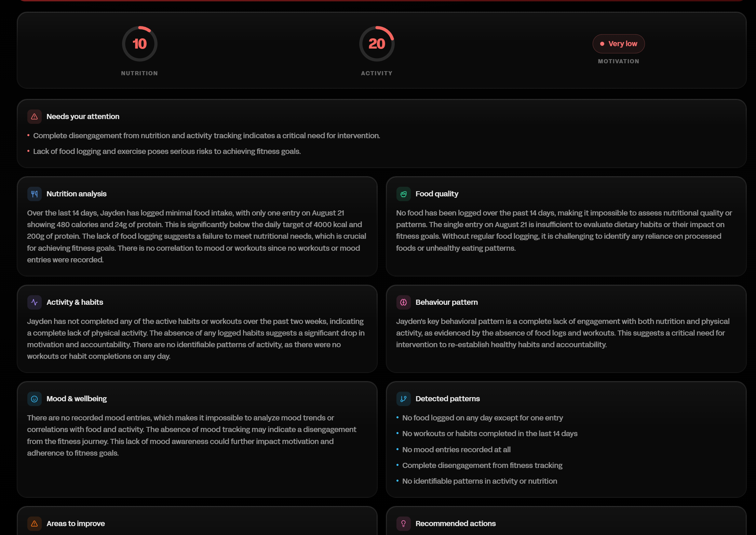Click the 'Lack of food logging' bullet
The image size is (756, 535).
coord(167,152)
